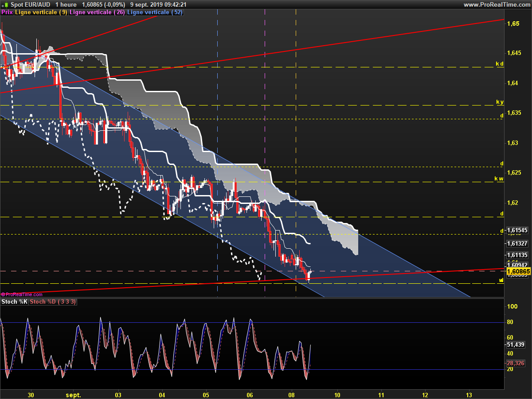The width and height of the screenshot is (532, 399).
Task: Click the 03 date on time axis
Action: 118,394
